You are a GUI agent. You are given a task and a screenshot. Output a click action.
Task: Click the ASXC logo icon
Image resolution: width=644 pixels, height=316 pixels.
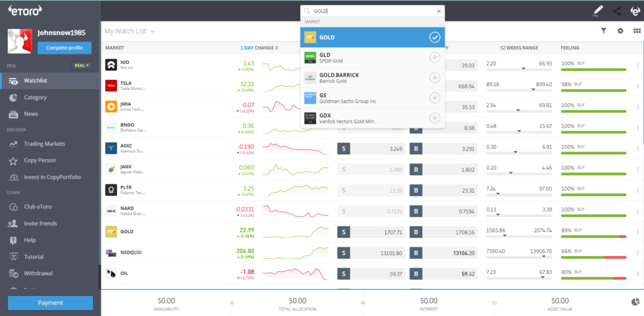click(111, 149)
